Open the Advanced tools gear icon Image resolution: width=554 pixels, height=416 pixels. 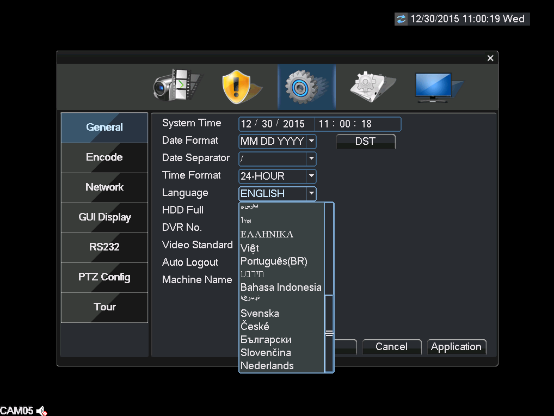tap(372, 87)
